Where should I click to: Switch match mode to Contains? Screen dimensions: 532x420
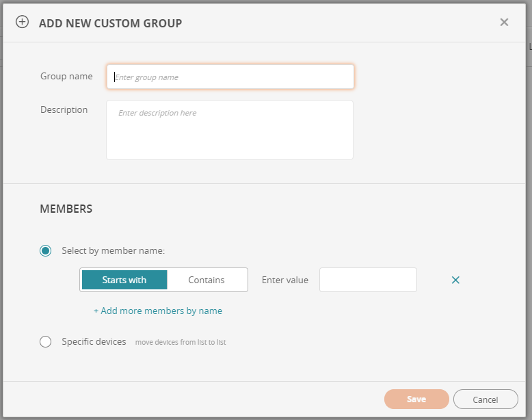(207, 280)
